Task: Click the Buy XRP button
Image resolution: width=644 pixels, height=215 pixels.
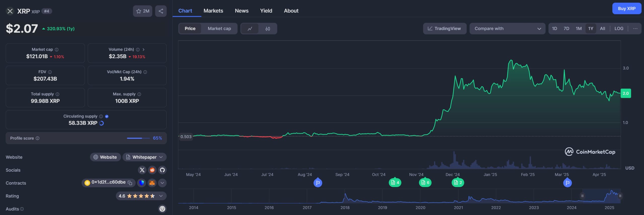Action: (627, 9)
